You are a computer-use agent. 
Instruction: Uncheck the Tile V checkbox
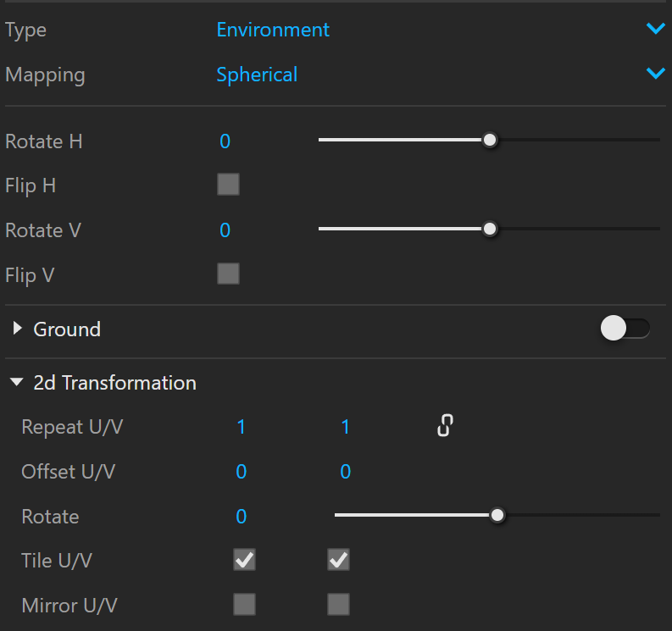pos(339,560)
